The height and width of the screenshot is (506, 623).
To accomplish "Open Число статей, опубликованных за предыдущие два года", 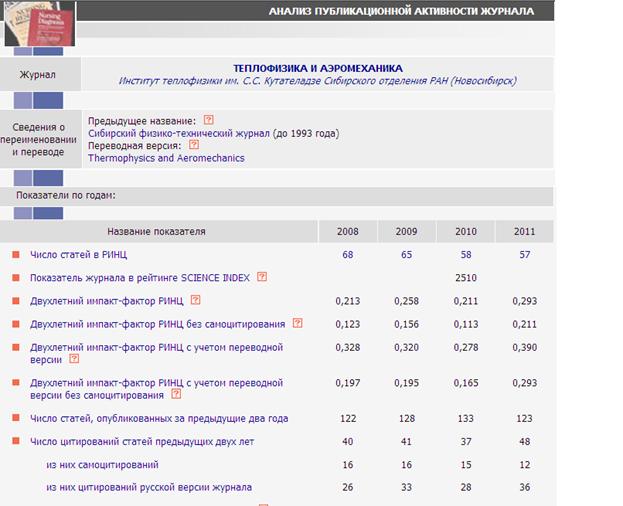I will click(x=159, y=418).
